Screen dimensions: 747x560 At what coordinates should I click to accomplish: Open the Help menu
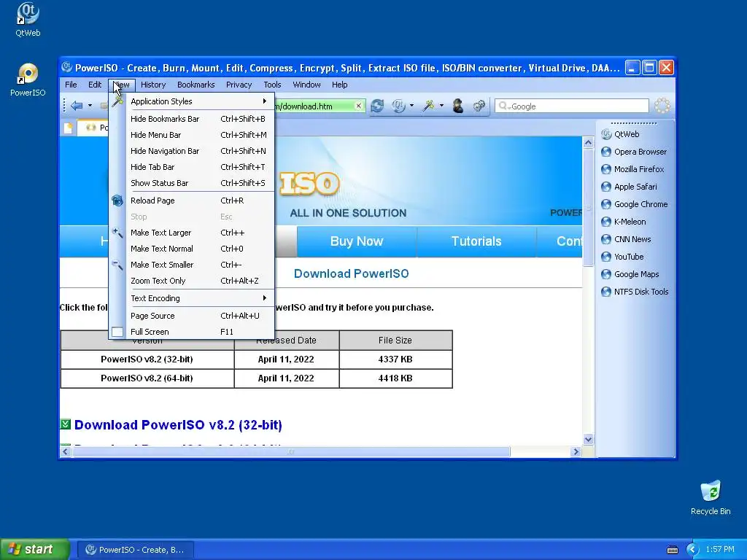340,85
